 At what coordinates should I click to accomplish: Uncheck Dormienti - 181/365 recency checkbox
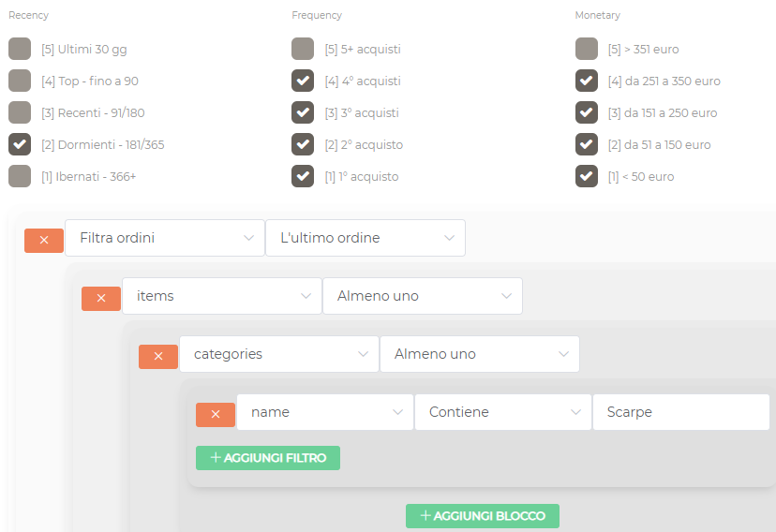click(20, 144)
